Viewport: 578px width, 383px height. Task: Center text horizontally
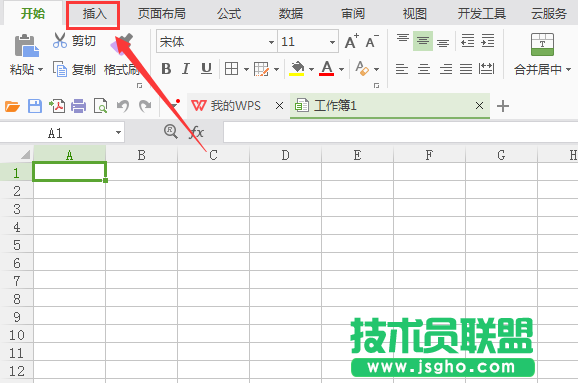tap(424, 69)
